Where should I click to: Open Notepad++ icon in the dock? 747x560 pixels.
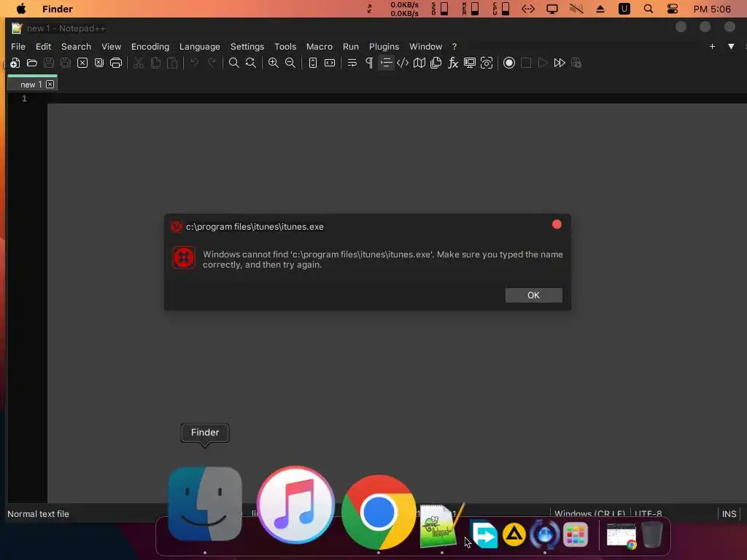tap(441, 526)
